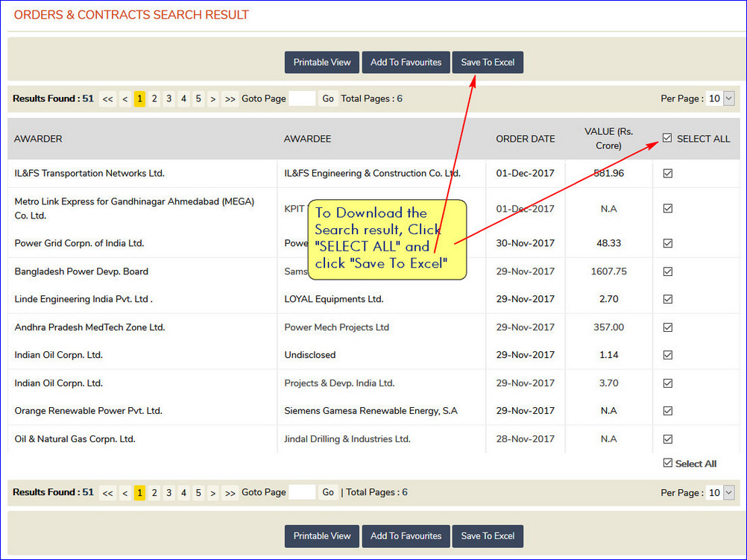The width and height of the screenshot is (747, 560).
Task: Toggle the SELECT ALL checkbox in header
Action: tap(667, 138)
